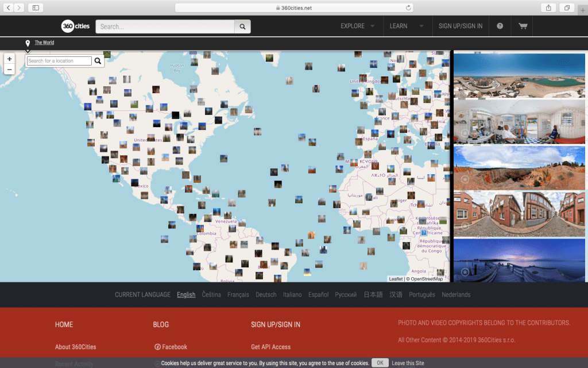This screenshot has width=588, height=368.
Task: Open The World breadcrumb link
Action: 44,43
